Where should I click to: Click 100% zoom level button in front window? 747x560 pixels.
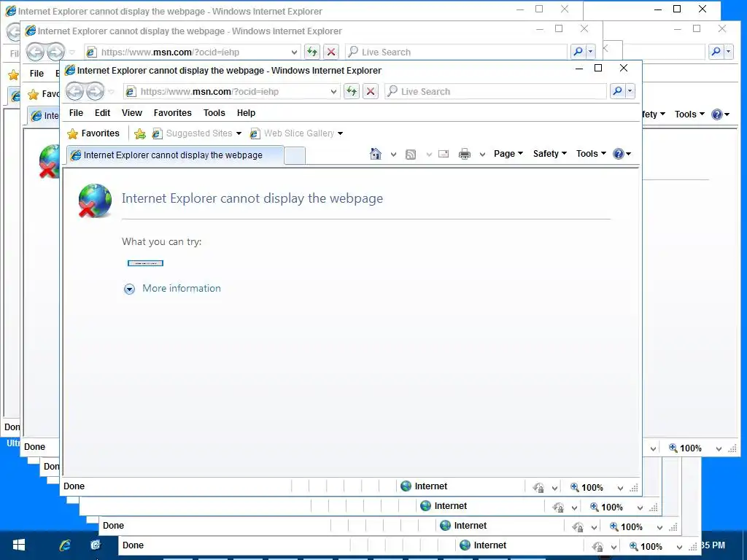tap(587, 488)
